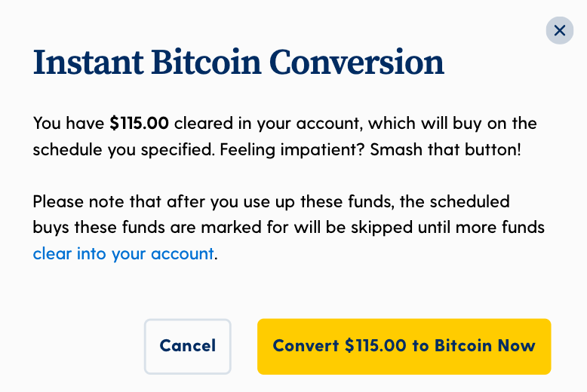Follow the blue account clearing hyperlink
Image resolution: width=587 pixels, height=392 pixels.
coord(123,253)
